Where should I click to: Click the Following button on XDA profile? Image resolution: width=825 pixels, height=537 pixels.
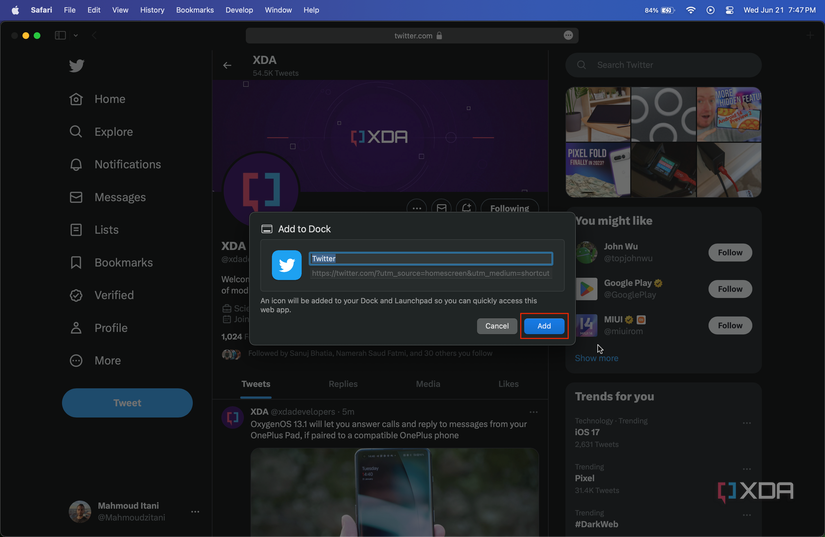pos(509,208)
